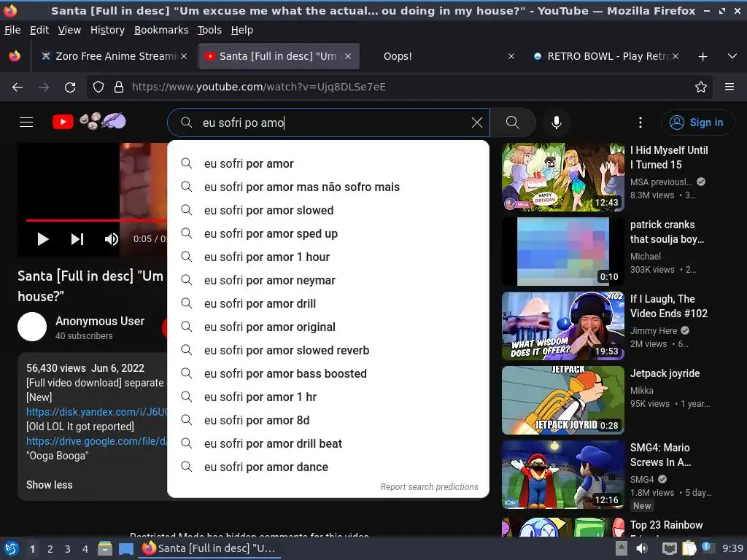Open the Jetpack joyride video thumbnail

(563, 400)
